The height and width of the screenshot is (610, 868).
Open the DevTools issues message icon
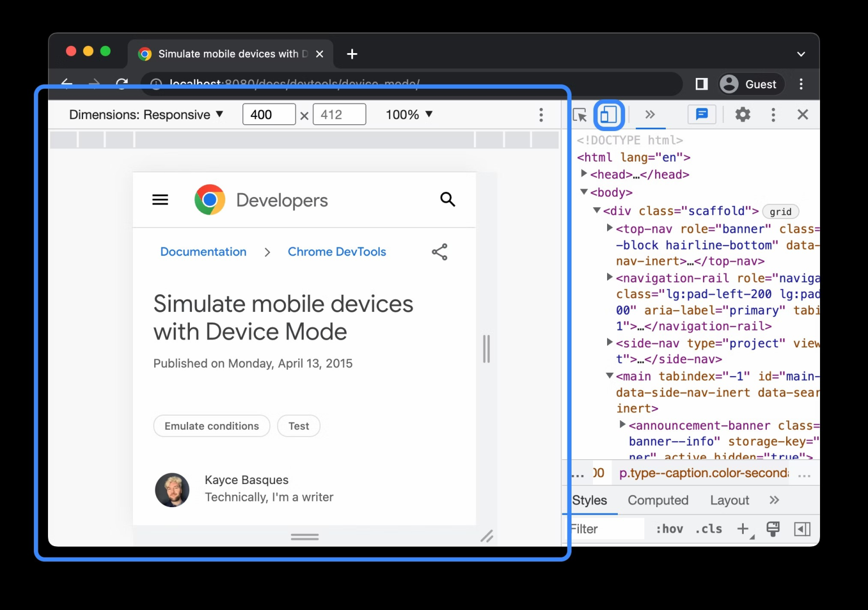pos(702,115)
